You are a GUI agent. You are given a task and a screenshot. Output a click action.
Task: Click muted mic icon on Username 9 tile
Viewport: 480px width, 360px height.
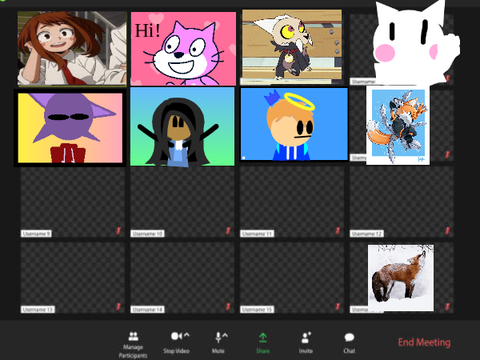pos(118,231)
